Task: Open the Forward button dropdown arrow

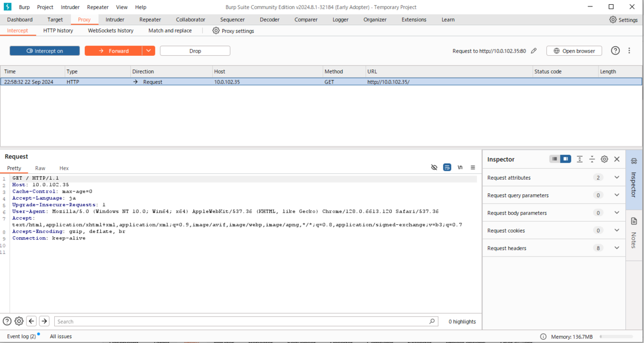Action: (149, 51)
